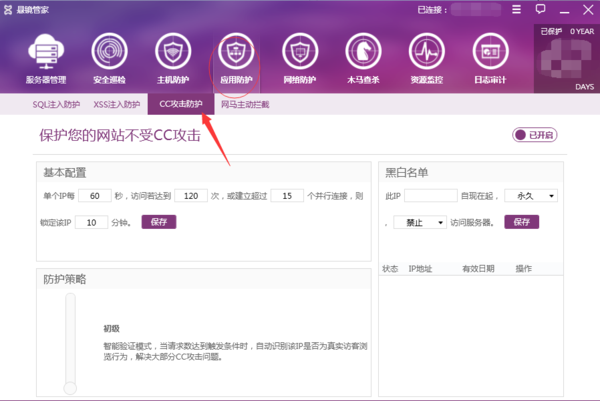Click the 状态 column header
This screenshot has height=401, width=600.
click(390, 269)
